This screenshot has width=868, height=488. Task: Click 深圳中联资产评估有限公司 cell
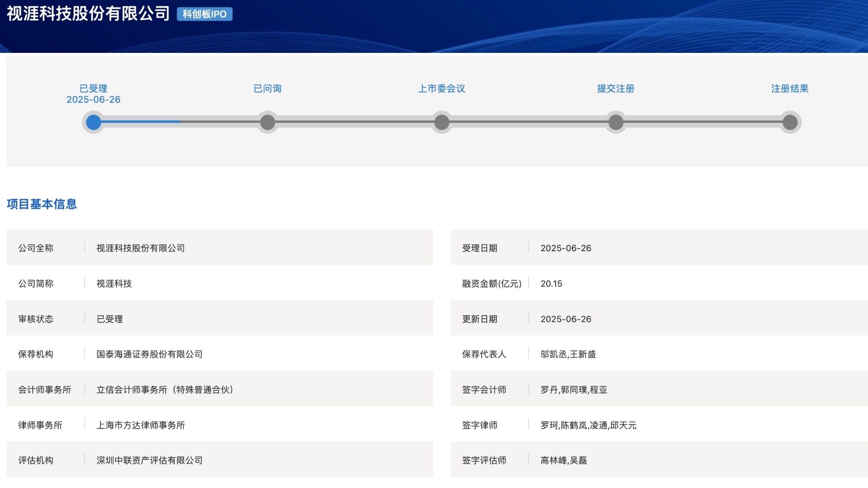point(149,460)
